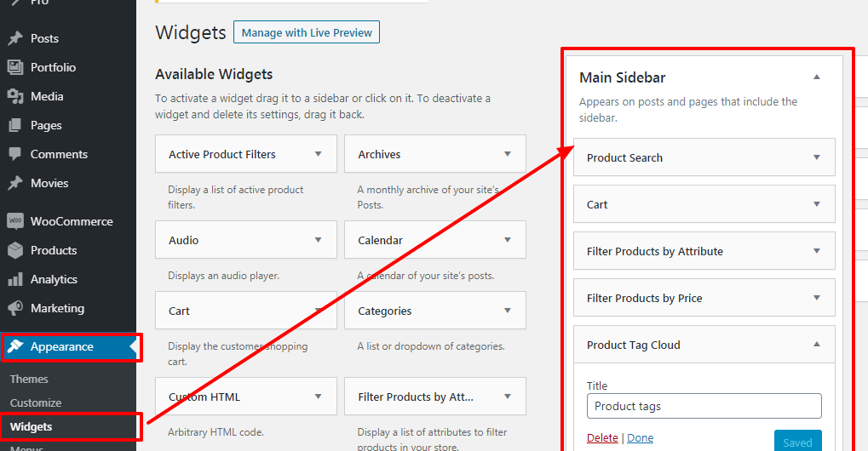Click the Widgets page title
Image resolution: width=868 pixels, height=451 pixels.
pos(191,32)
